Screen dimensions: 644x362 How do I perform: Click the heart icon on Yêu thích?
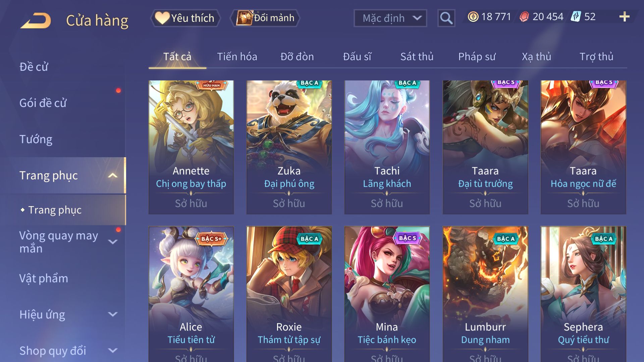click(162, 18)
